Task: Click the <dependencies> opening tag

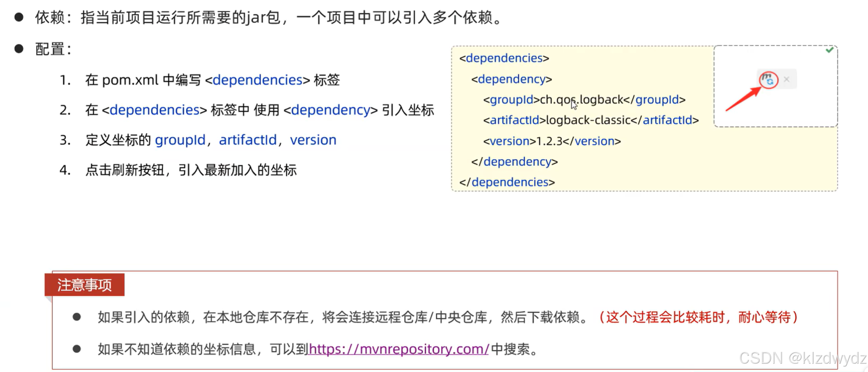Action: click(504, 58)
